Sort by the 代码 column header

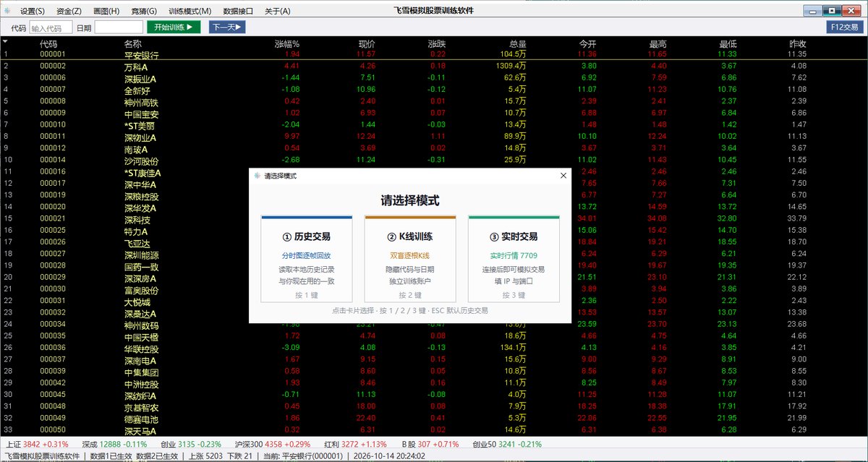click(48, 44)
